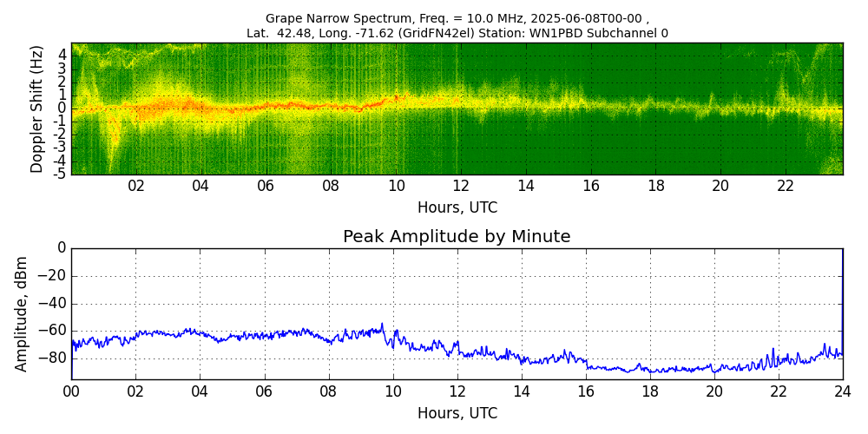Click the '24' hour tick on amplitude plot

[842, 391]
